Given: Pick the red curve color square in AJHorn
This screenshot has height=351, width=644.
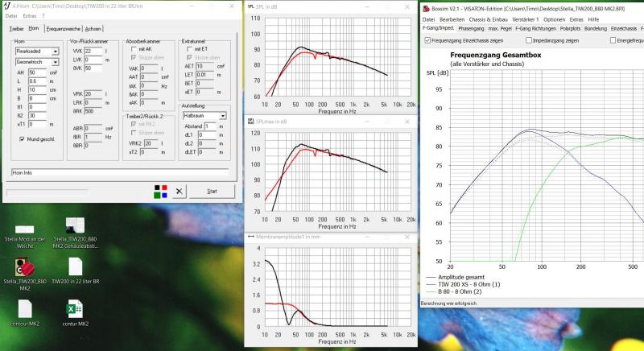Looking at the screenshot, I should pyautogui.click(x=165, y=188).
